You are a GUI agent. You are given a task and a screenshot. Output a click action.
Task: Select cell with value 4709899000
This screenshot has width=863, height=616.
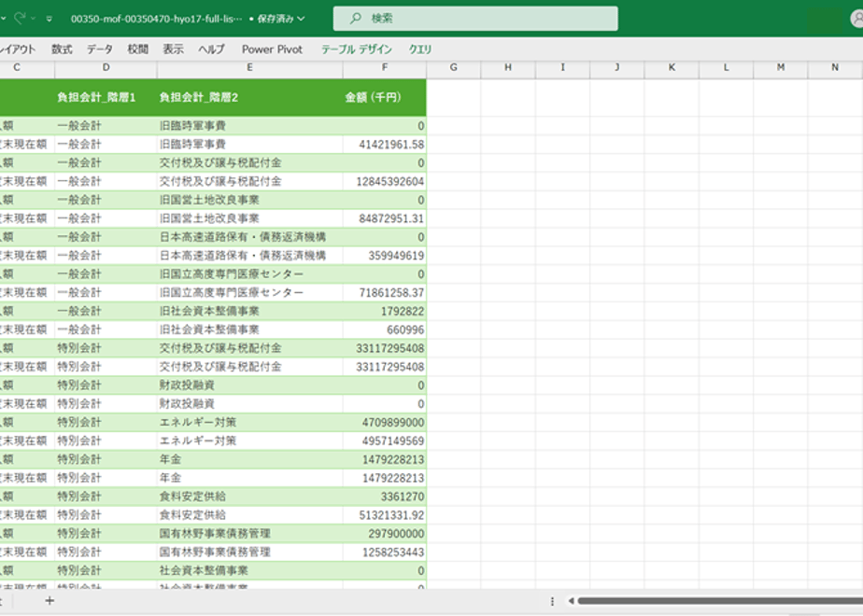384,423
